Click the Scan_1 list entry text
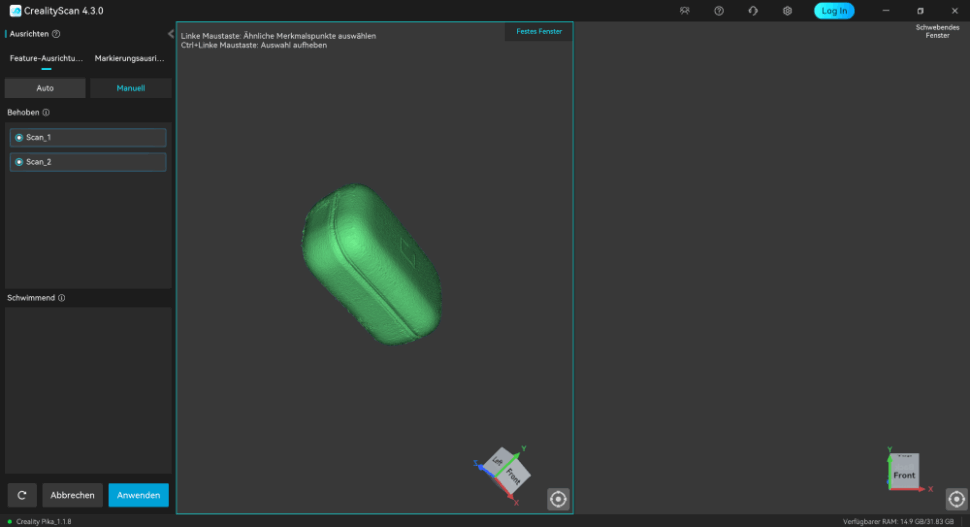The height and width of the screenshot is (527, 970). [x=38, y=137]
